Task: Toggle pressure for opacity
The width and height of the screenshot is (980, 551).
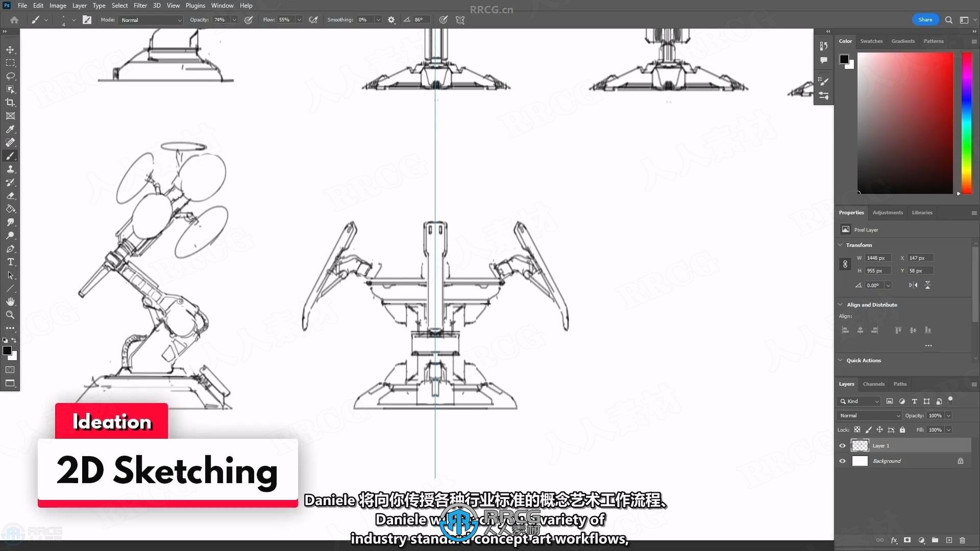Action: click(249, 20)
